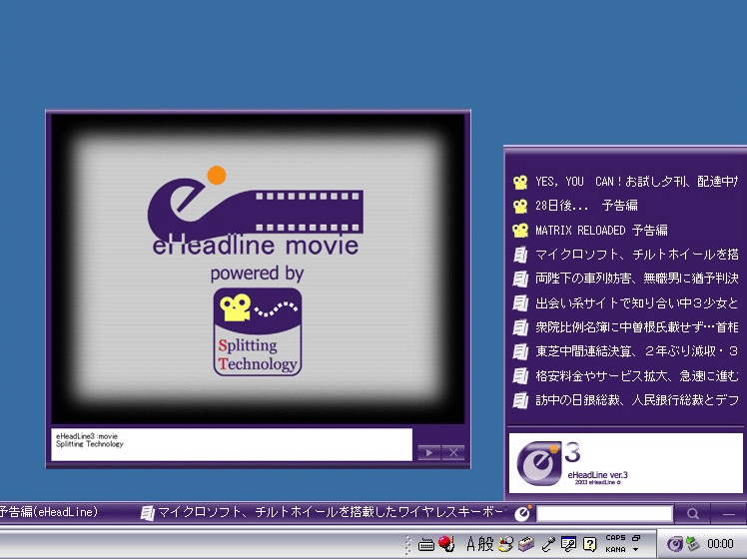Click the Safely Remove Hardware tray icon
Screen dimensions: 747x560
pos(692,543)
